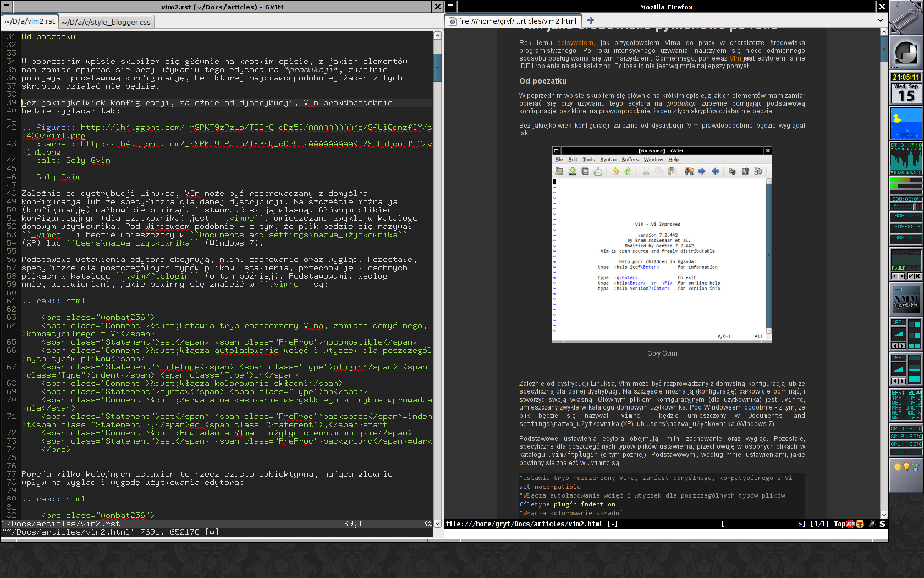Viewport: 924px width, 578px height.
Task: Click the round yellow T status bar icon
Action: (x=860, y=524)
